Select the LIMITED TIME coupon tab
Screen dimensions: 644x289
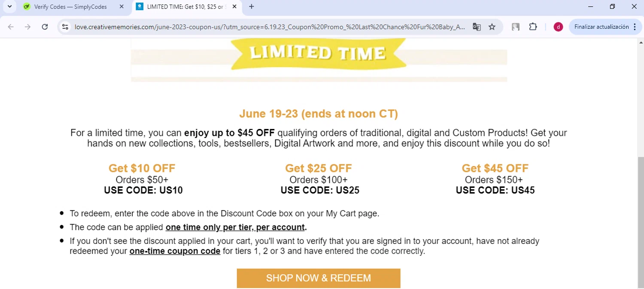[x=185, y=7]
